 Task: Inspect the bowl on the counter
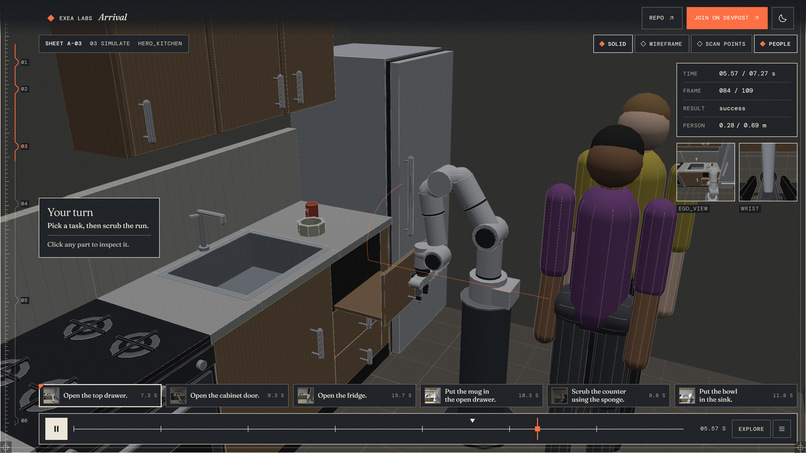point(311,227)
